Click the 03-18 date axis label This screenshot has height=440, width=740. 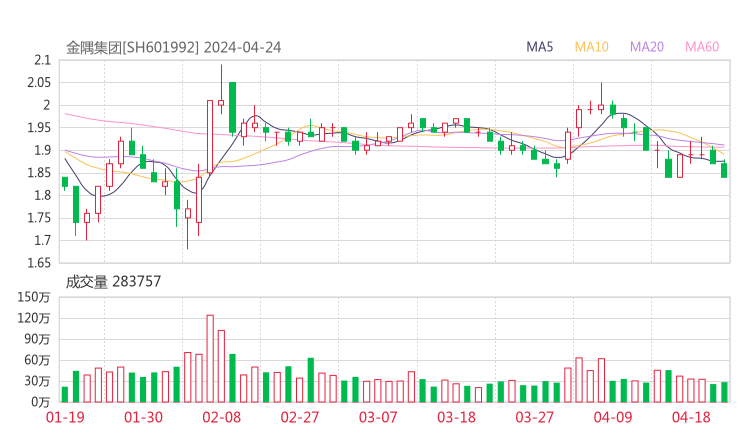point(456,417)
